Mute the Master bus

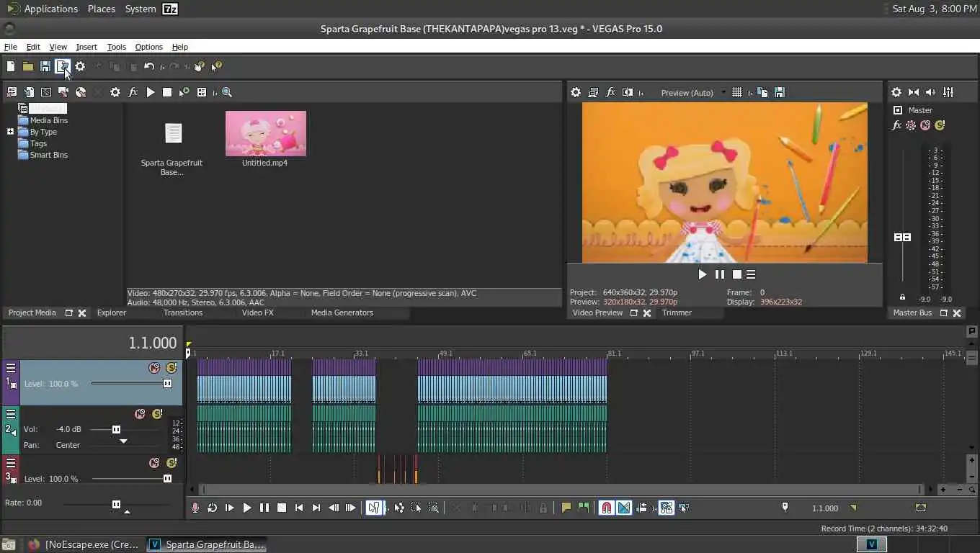click(x=925, y=125)
